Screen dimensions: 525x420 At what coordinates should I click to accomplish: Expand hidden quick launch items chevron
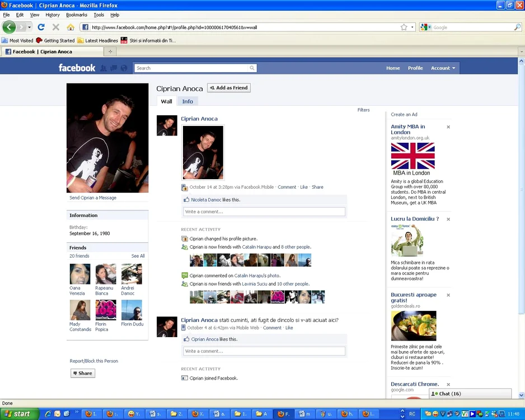coord(77,412)
